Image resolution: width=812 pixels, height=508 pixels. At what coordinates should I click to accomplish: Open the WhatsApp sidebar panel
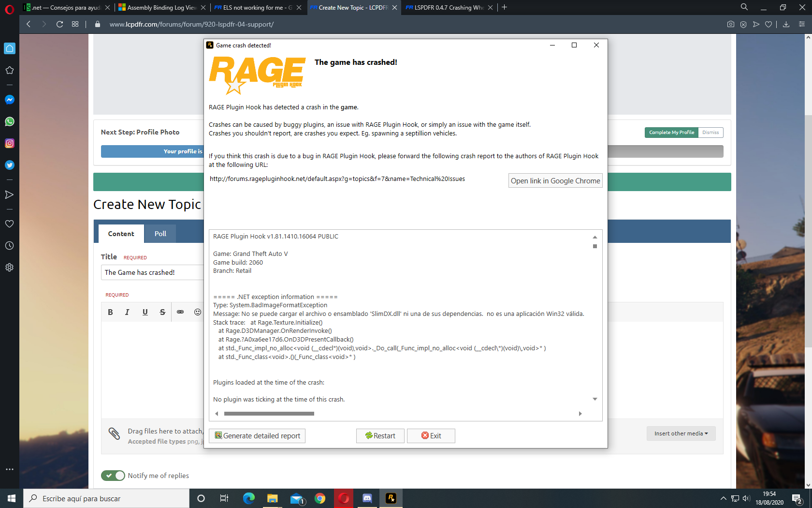click(x=9, y=121)
